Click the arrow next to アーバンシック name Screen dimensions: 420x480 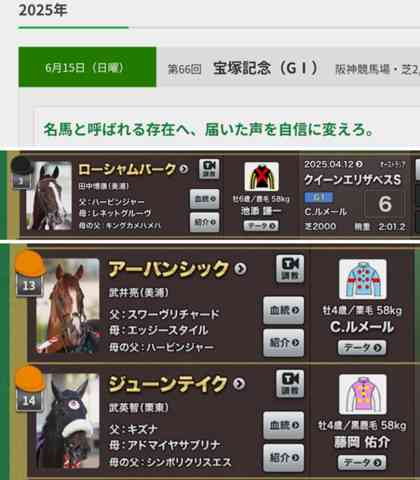(x=240, y=268)
